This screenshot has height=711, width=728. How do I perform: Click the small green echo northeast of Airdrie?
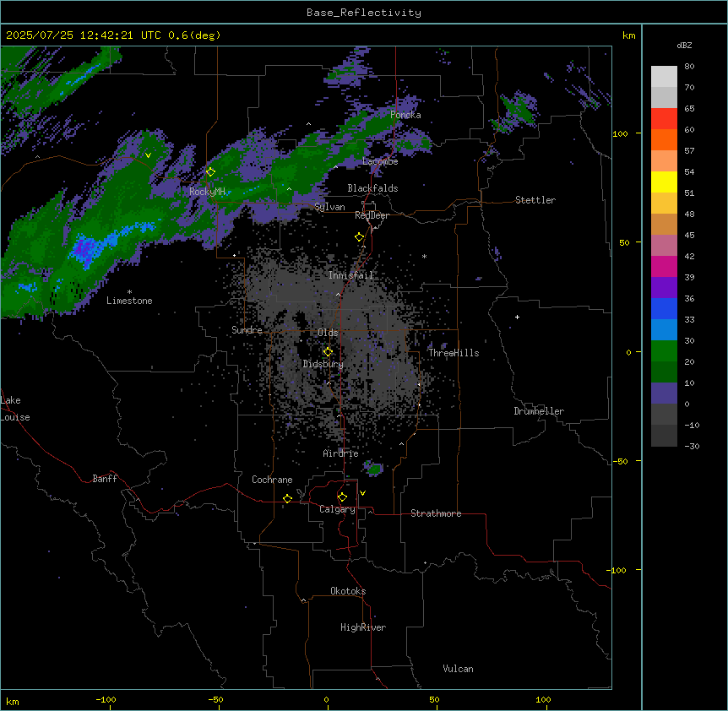(x=374, y=469)
